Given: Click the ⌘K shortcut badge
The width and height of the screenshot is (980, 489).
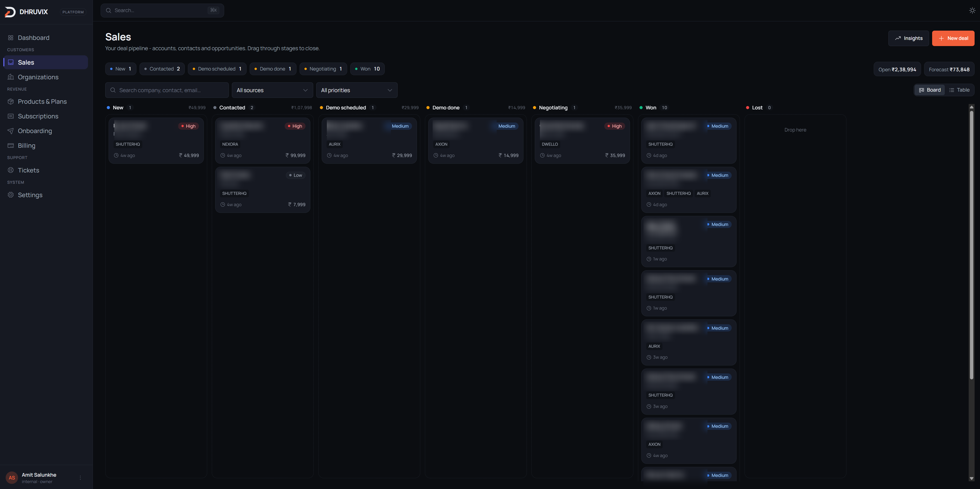Looking at the screenshot, I should [x=213, y=10].
